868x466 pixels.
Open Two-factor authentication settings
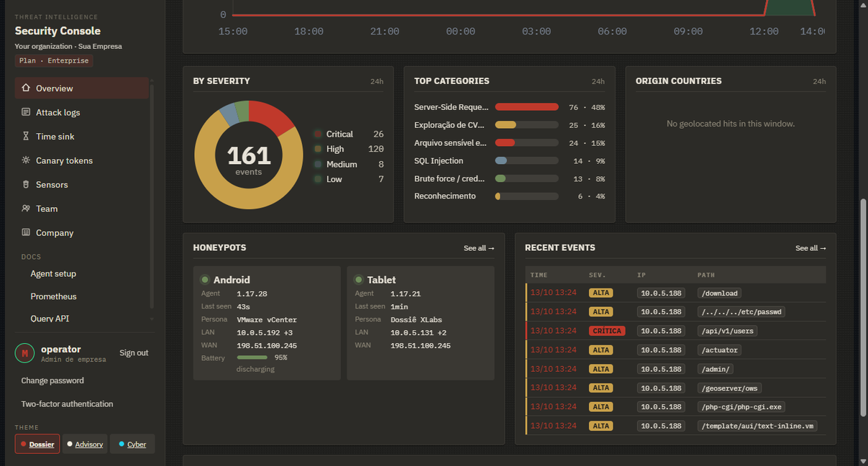pos(67,404)
